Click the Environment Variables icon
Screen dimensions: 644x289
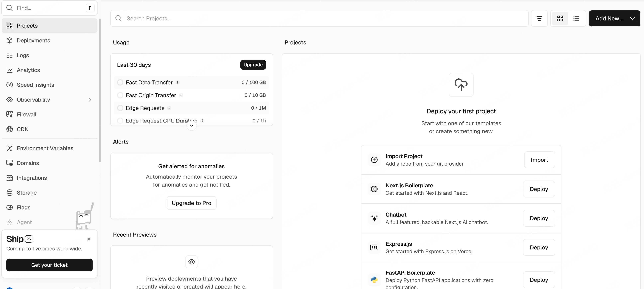coord(9,148)
